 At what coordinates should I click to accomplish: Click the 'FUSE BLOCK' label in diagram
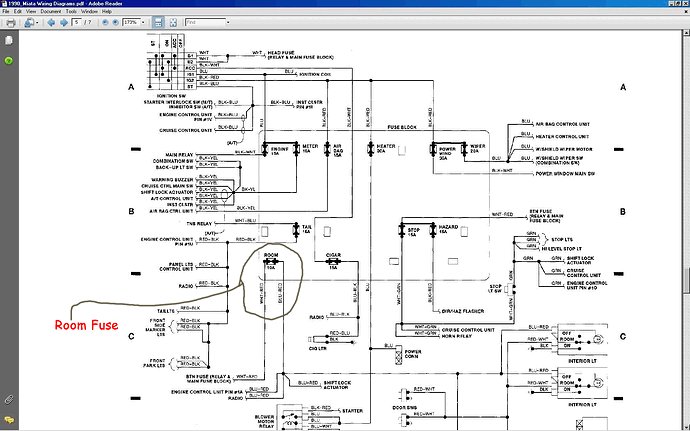coord(402,127)
